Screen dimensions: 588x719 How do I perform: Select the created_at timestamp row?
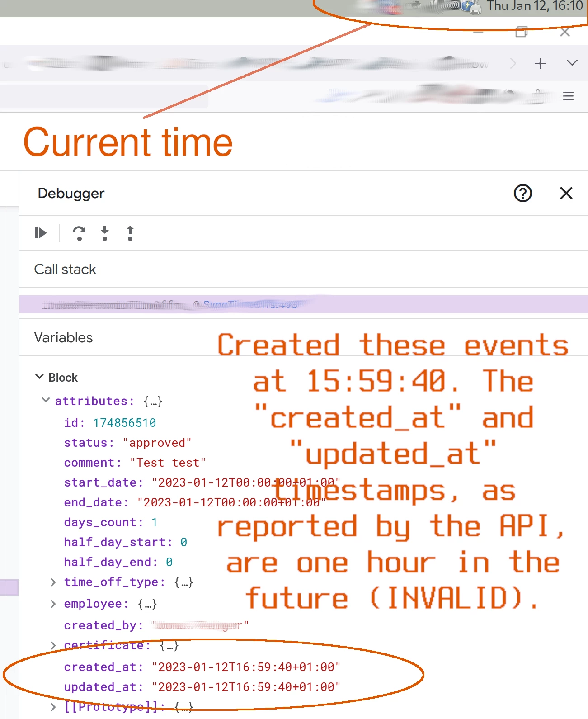point(202,667)
